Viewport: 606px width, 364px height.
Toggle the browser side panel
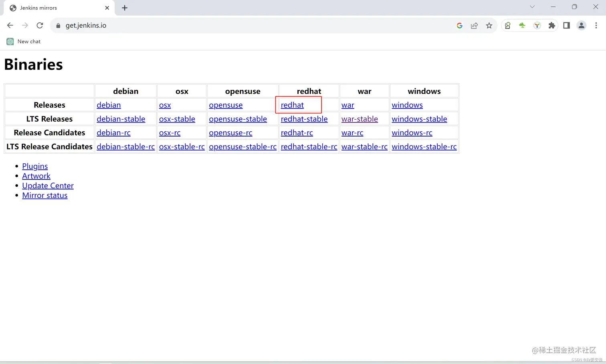566,26
